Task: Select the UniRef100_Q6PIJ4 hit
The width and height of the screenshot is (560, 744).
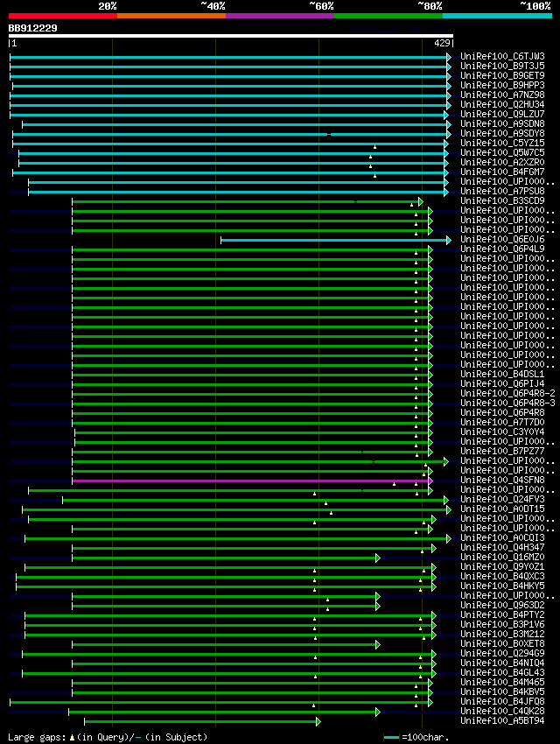Action: click(x=502, y=384)
